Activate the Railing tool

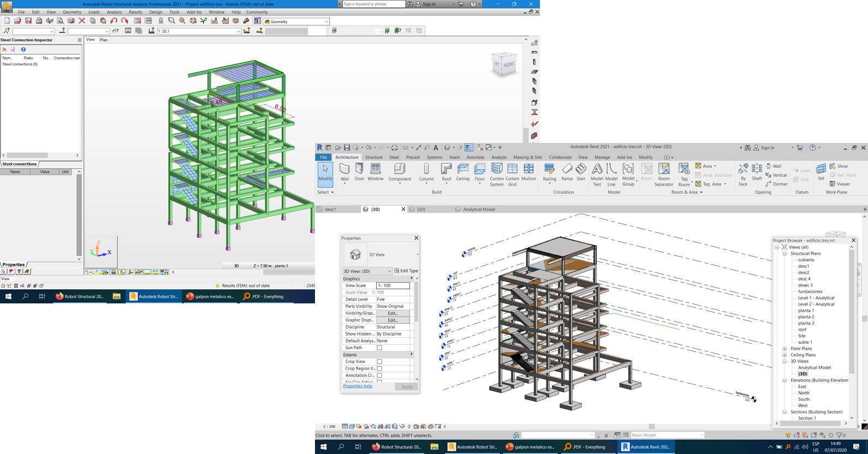coord(550,172)
